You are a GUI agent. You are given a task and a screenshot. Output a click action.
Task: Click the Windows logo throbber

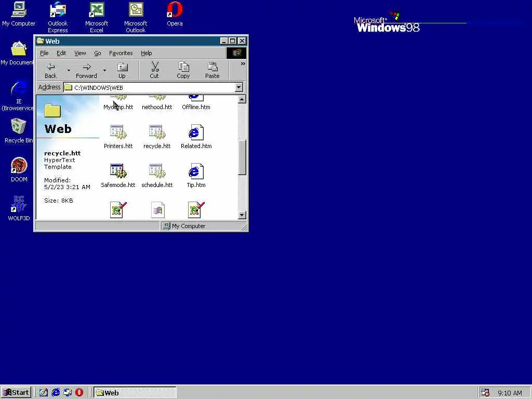click(236, 53)
